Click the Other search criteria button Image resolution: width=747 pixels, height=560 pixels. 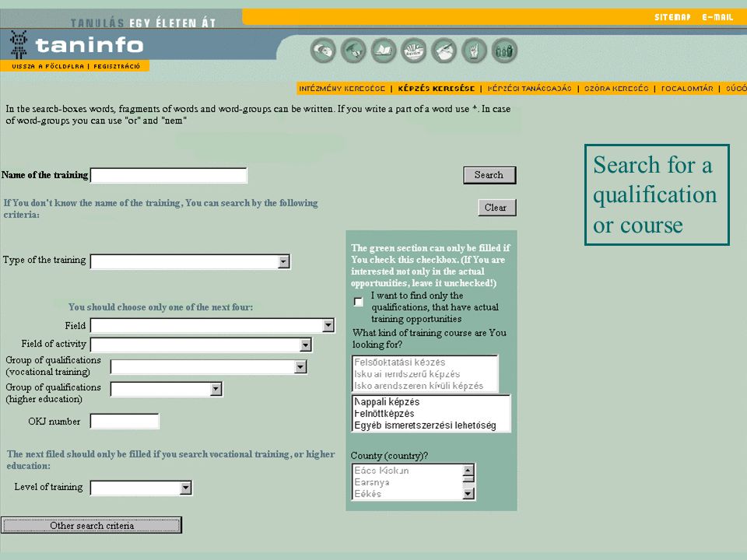(92, 525)
